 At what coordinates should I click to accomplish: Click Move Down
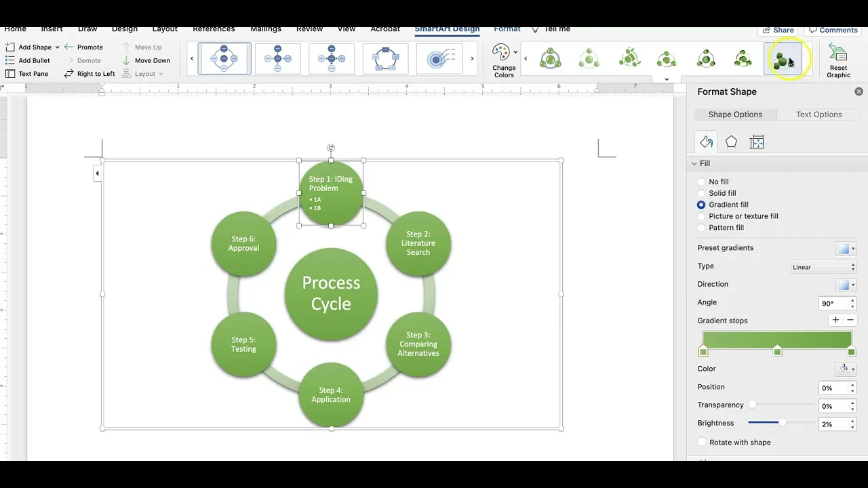pyautogui.click(x=146, y=60)
